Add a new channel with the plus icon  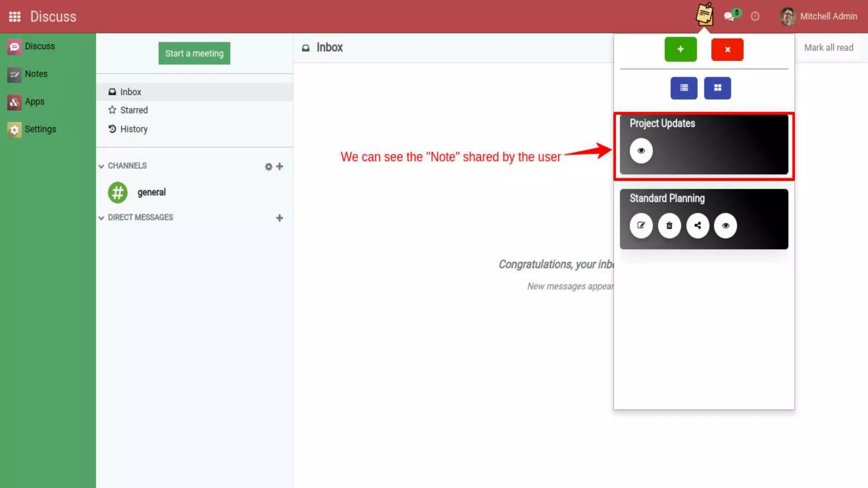[x=280, y=166]
